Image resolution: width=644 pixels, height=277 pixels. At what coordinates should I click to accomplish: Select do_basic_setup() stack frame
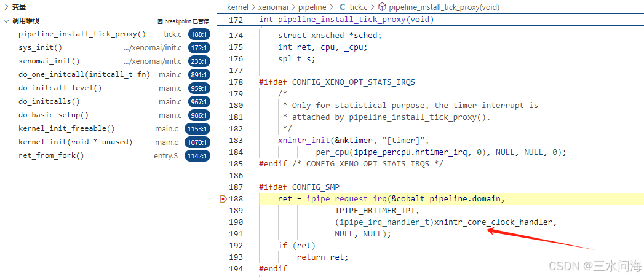108,115
